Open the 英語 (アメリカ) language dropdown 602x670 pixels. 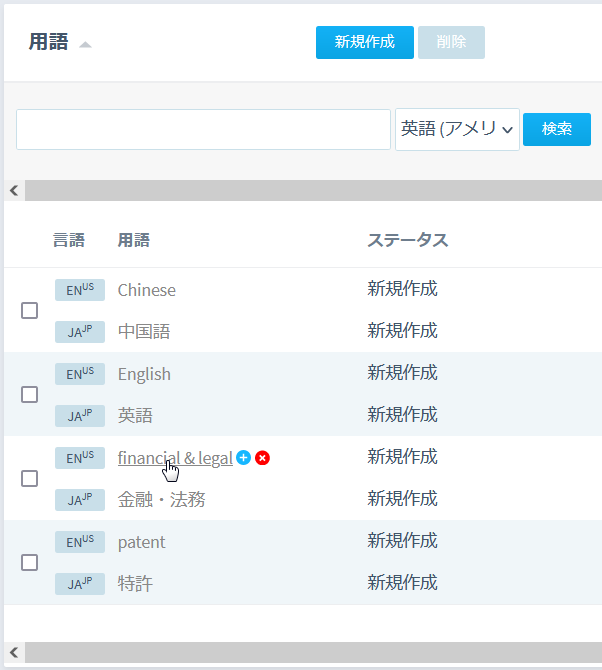[457, 129]
